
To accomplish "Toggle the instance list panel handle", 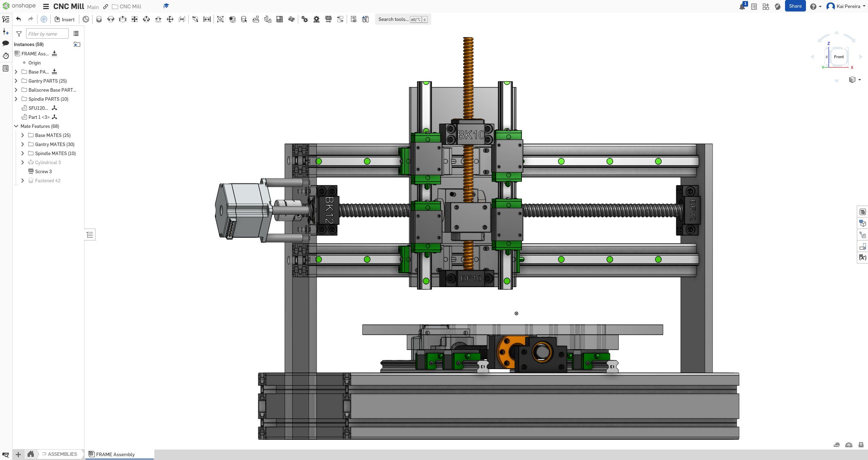I will coord(90,235).
